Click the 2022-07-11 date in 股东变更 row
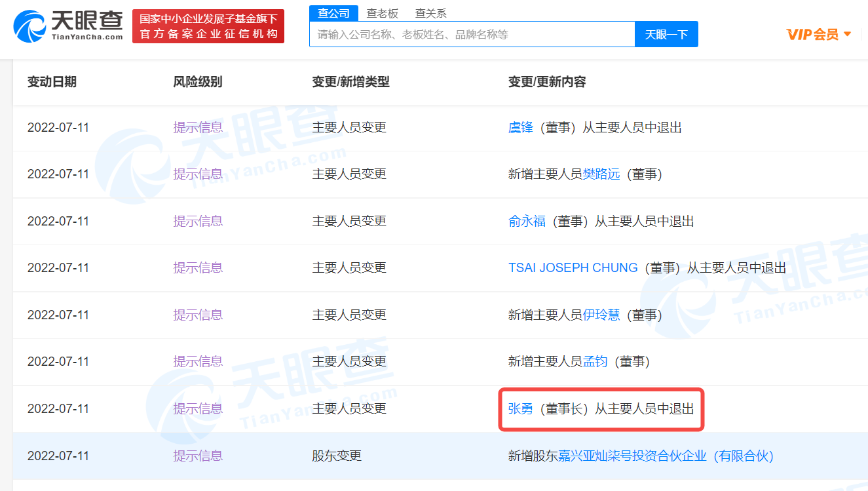The width and height of the screenshot is (868, 491). pos(58,456)
